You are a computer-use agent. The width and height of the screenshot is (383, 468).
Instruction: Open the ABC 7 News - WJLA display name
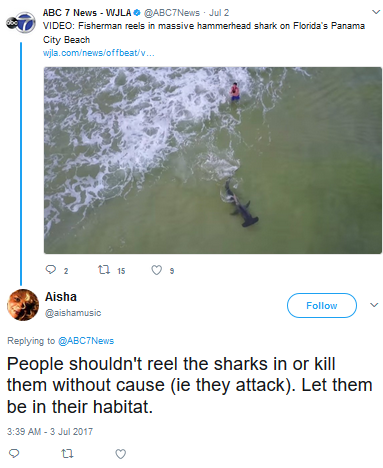coord(87,13)
